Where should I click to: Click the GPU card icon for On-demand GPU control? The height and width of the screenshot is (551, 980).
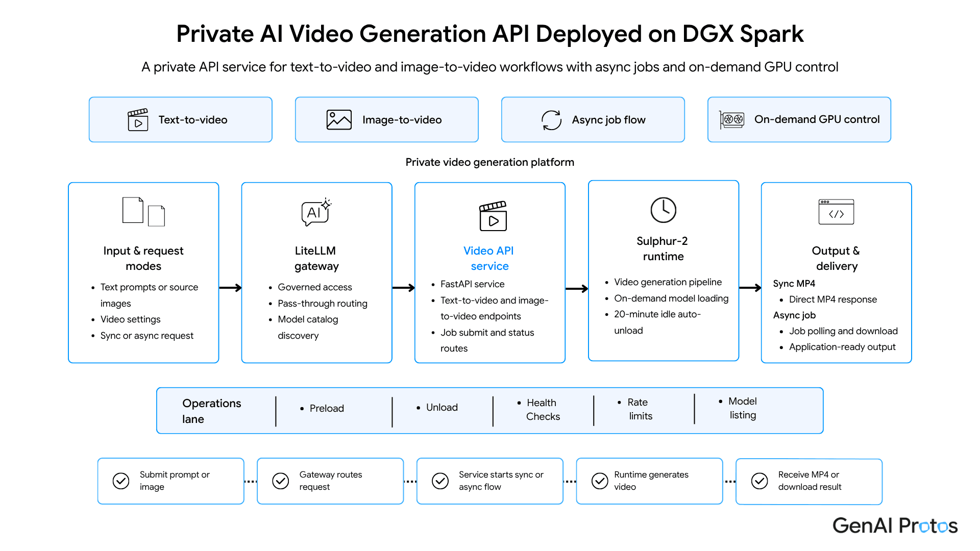[x=732, y=120]
